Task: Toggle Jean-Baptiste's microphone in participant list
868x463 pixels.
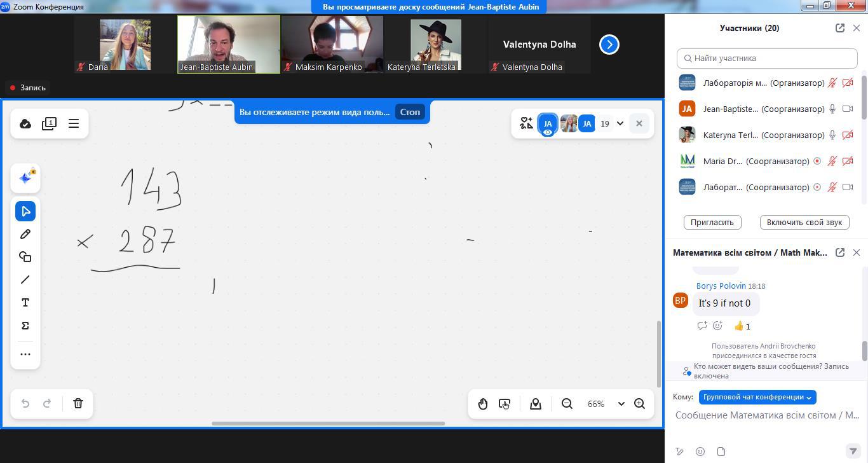Action: [x=832, y=109]
